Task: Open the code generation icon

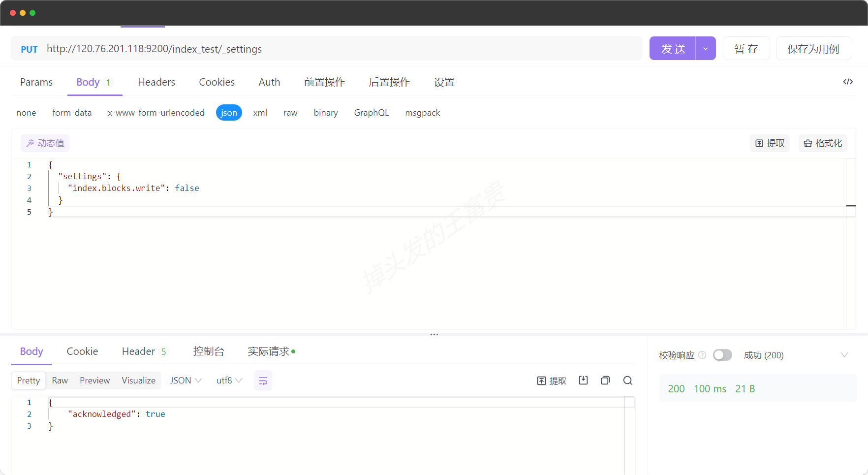Action: point(847,82)
